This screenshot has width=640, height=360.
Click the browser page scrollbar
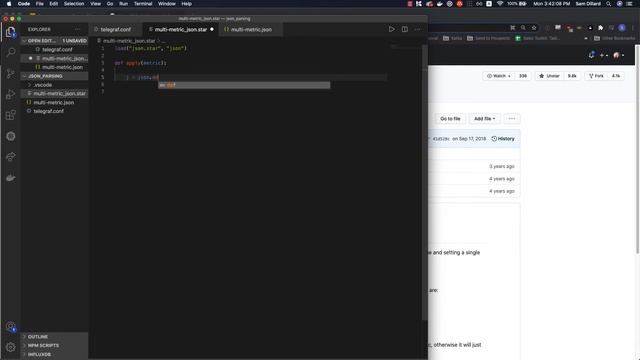click(637, 149)
